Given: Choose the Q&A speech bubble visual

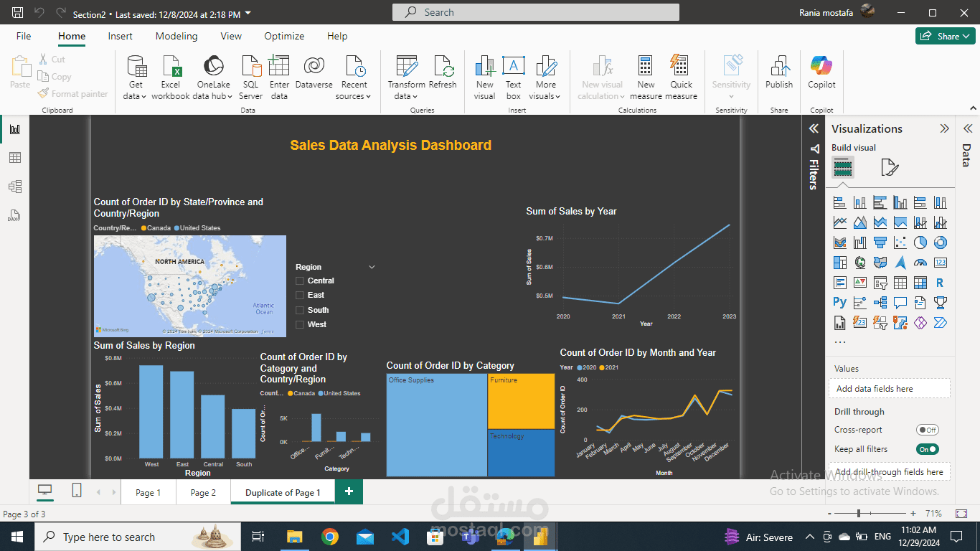Looking at the screenshot, I should click(900, 303).
